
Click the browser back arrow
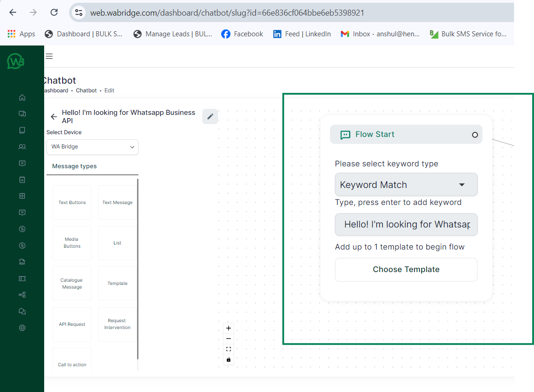(13, 12)
